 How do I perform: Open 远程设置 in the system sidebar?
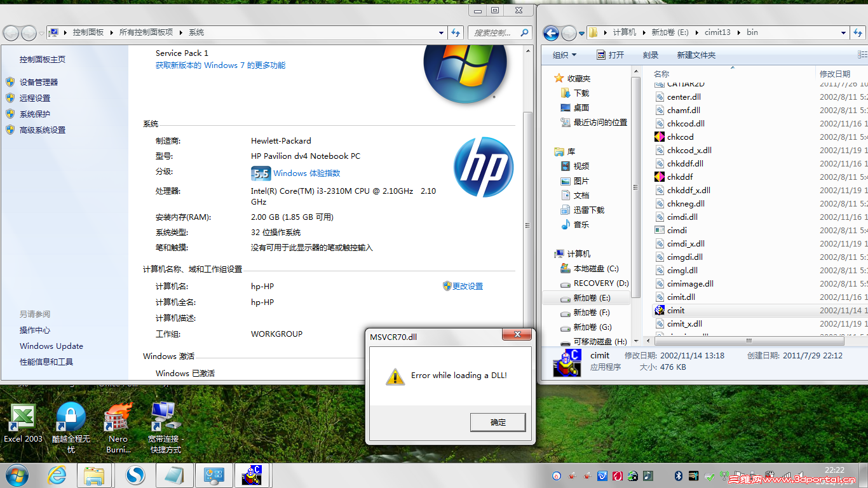[35, 98]
